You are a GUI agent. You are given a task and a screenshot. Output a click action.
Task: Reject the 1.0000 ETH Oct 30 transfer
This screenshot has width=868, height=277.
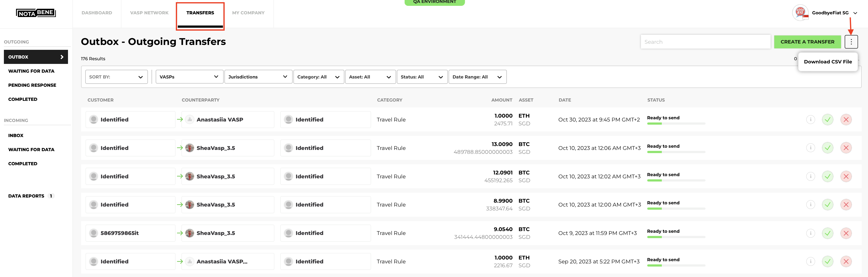point(846,119)
